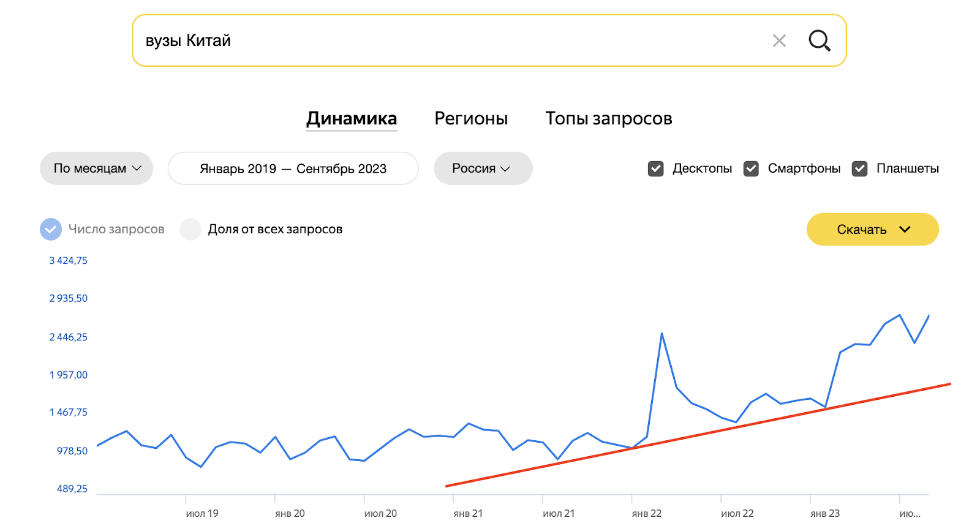Click the y-axis value 1 467,75
Image resolution: width=980 pixels, height=526 pixels.
pyautogui.click(x=69, y=412)
